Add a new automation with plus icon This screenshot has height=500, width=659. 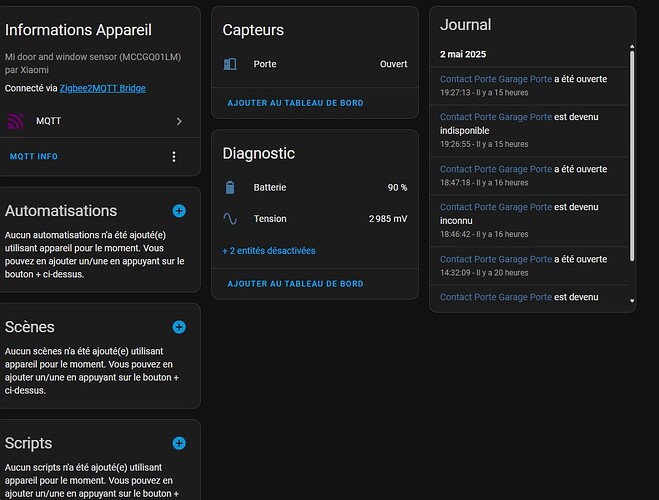[x=179, y=211]
